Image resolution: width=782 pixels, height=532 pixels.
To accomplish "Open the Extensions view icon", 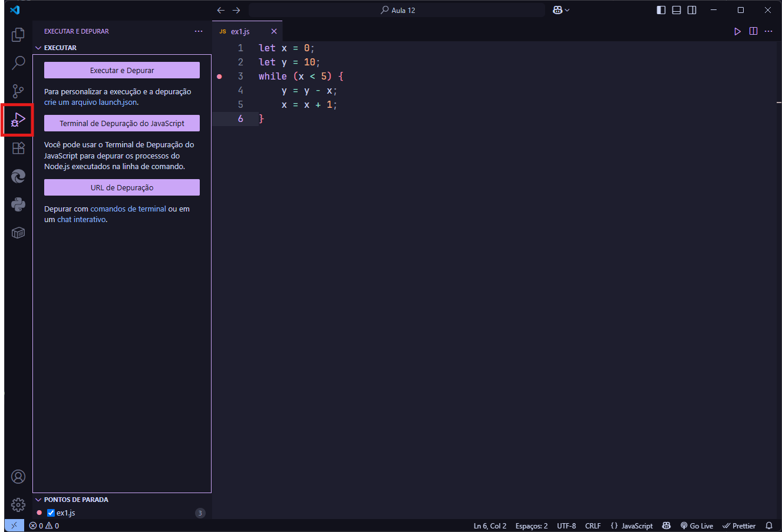I will pyautogui.click(x=18, y=148).
